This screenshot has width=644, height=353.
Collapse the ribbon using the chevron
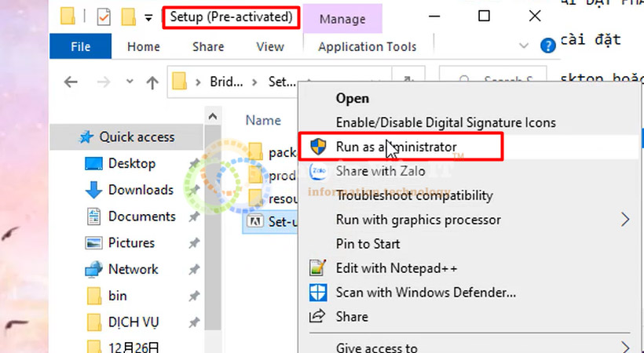click(x=525, y=47)
